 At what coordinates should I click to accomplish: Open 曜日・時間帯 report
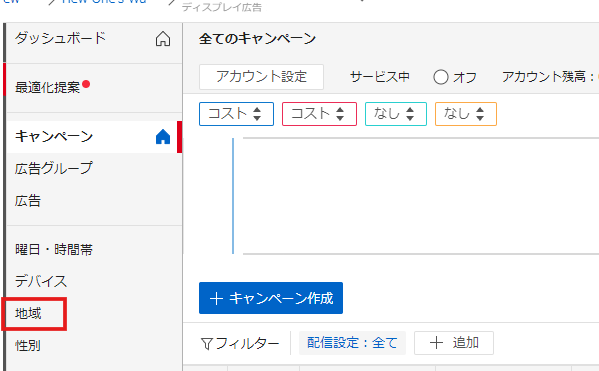click(54, 249)
